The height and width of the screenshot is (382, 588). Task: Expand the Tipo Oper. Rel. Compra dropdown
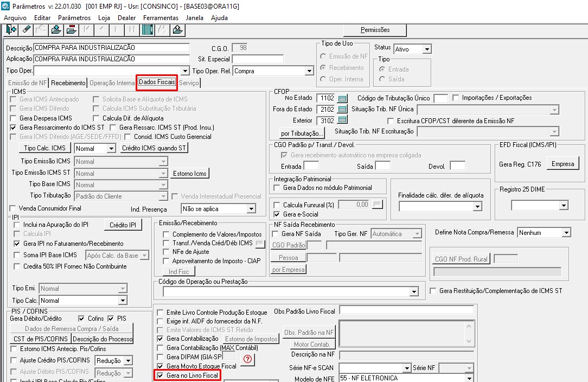(309, 71)
